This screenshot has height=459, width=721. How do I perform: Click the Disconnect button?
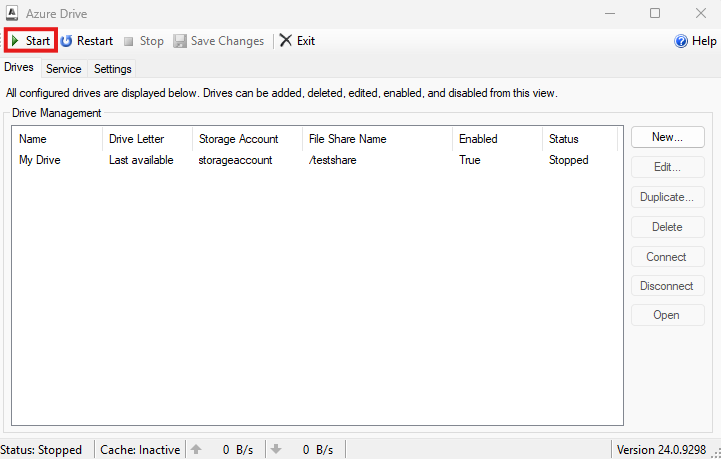[667, 286]
